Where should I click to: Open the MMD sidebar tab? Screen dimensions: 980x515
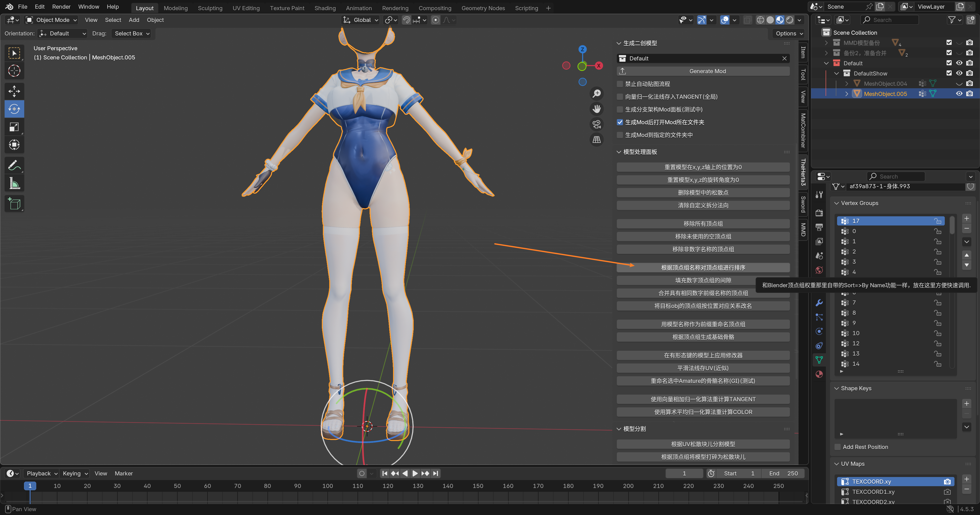pyautogui.click(x=803, y=230)
